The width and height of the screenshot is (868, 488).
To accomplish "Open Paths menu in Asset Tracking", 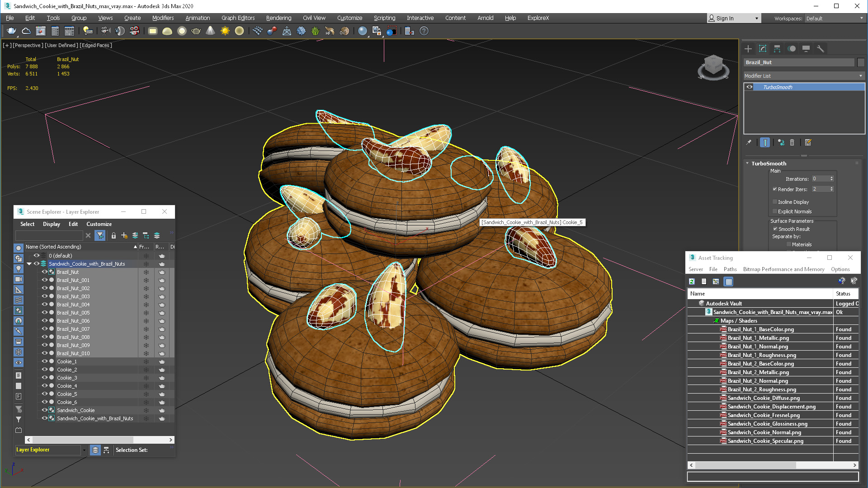I will (730, 269).
